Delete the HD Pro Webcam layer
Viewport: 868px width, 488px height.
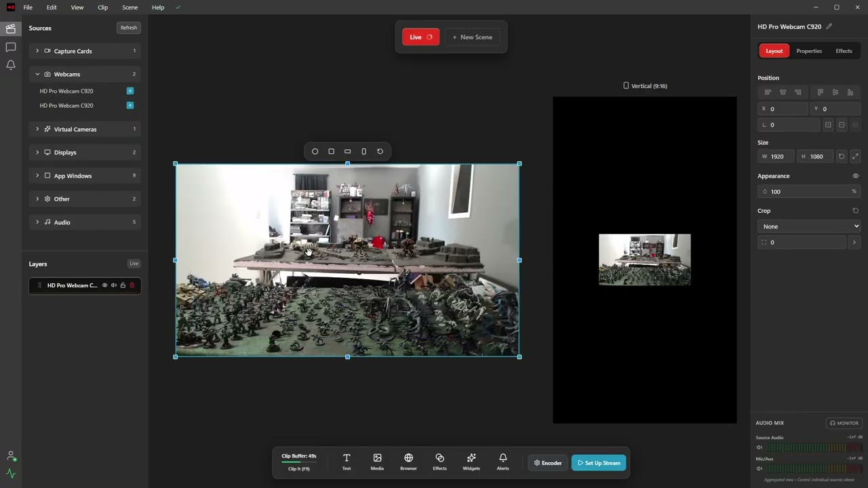tap(132, 285)
